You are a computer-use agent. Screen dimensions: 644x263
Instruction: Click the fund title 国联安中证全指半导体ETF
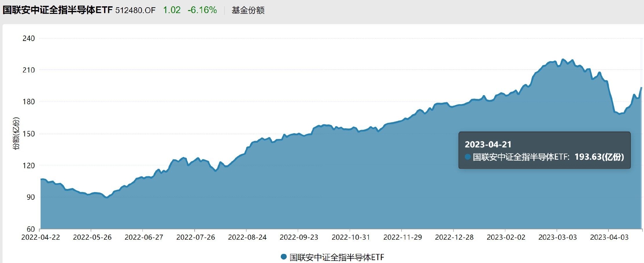(58, 10)
